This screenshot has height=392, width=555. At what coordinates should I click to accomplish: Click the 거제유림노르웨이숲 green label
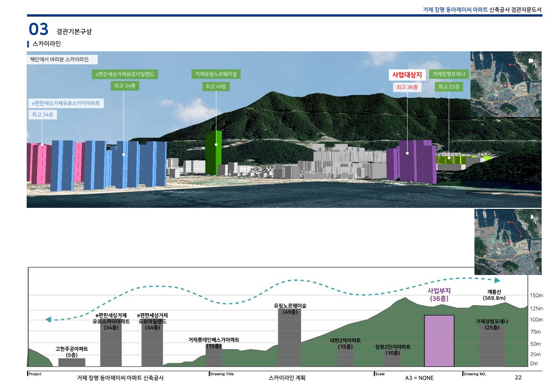pyautogui.click(x=216, y=75)
